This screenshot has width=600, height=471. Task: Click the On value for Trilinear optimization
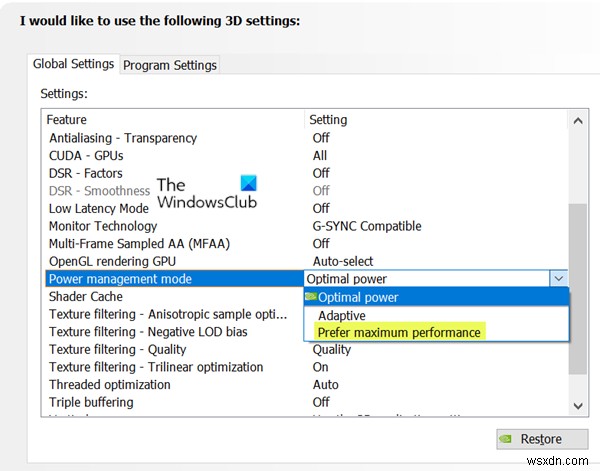coord(320,367)
